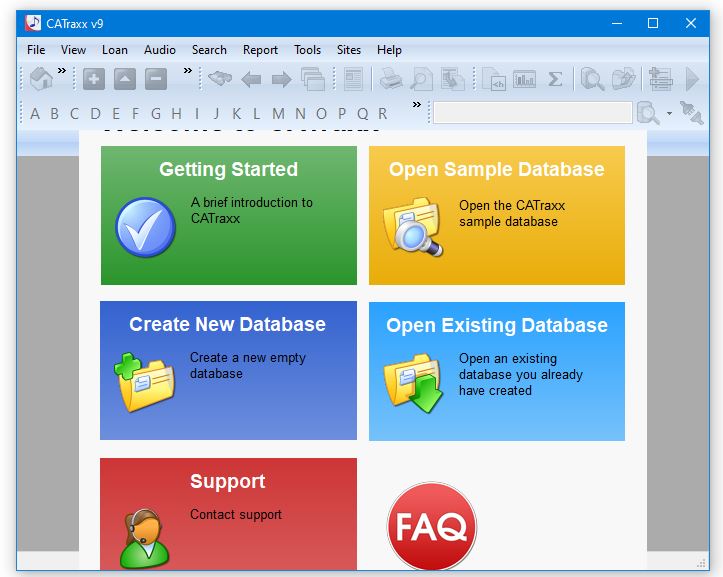Open the Loan menu
The width and height of the screenshot is (723, 577).
115,50
